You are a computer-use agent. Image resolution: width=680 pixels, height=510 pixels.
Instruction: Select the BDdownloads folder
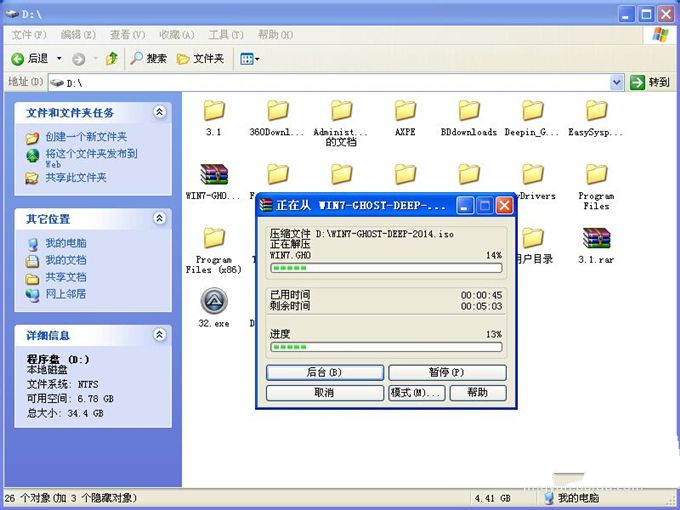(468, 111)
